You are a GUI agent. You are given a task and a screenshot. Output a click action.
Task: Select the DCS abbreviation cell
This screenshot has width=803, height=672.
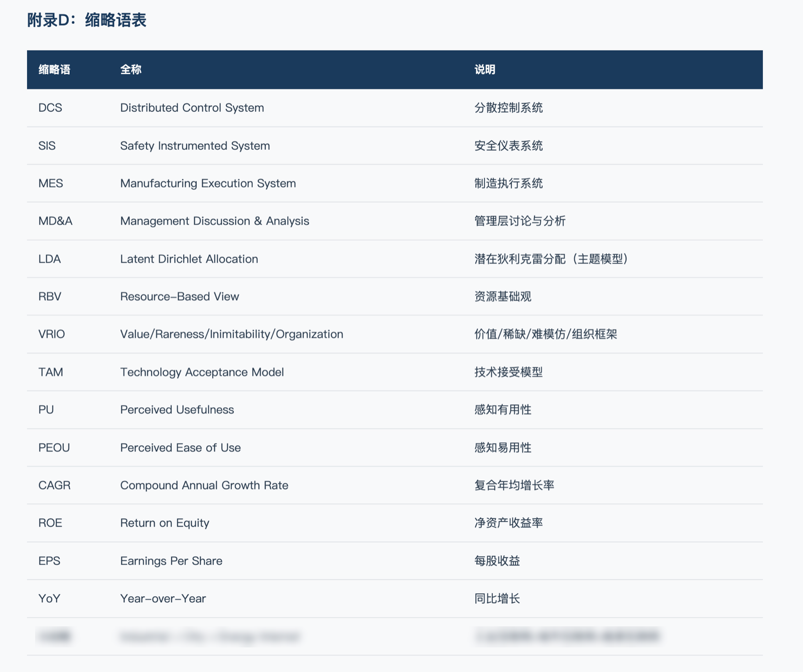point(50,108)
